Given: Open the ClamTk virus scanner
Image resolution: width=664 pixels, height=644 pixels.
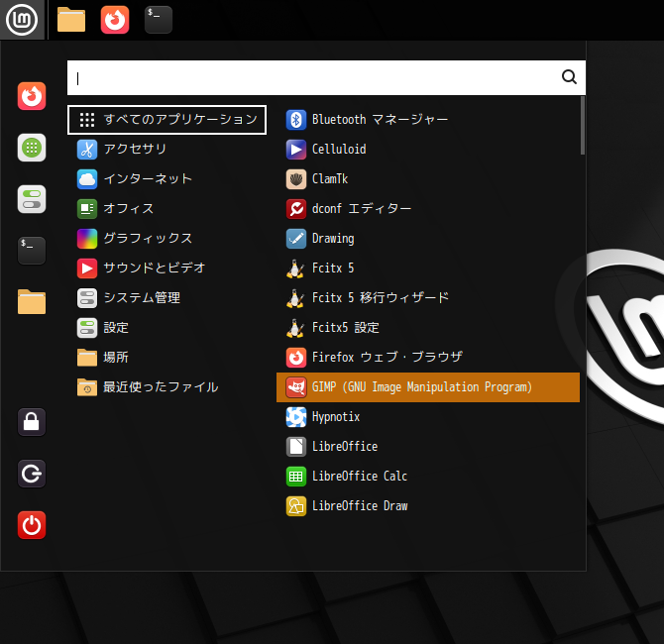Looking at the screenshot, I should click(428, 179).
